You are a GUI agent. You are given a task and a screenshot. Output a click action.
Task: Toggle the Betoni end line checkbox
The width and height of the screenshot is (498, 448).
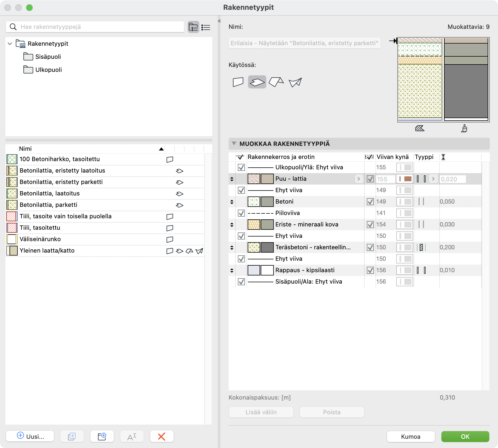click(x=370, y=202)
